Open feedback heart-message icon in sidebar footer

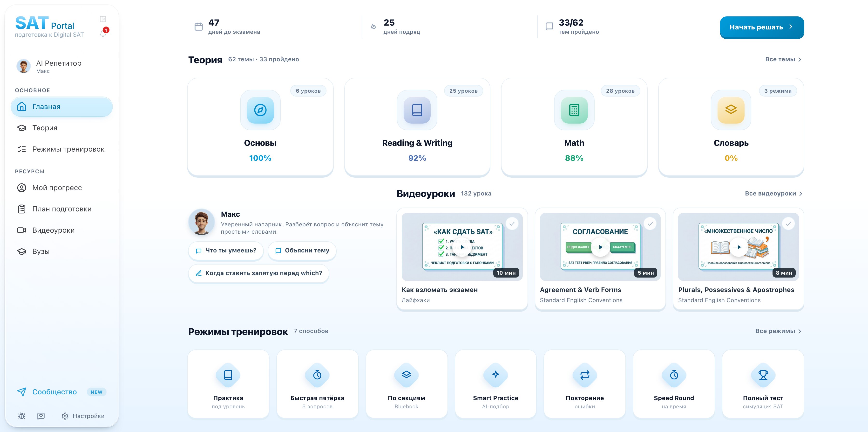pyautogui.click(x=41, y=416)
